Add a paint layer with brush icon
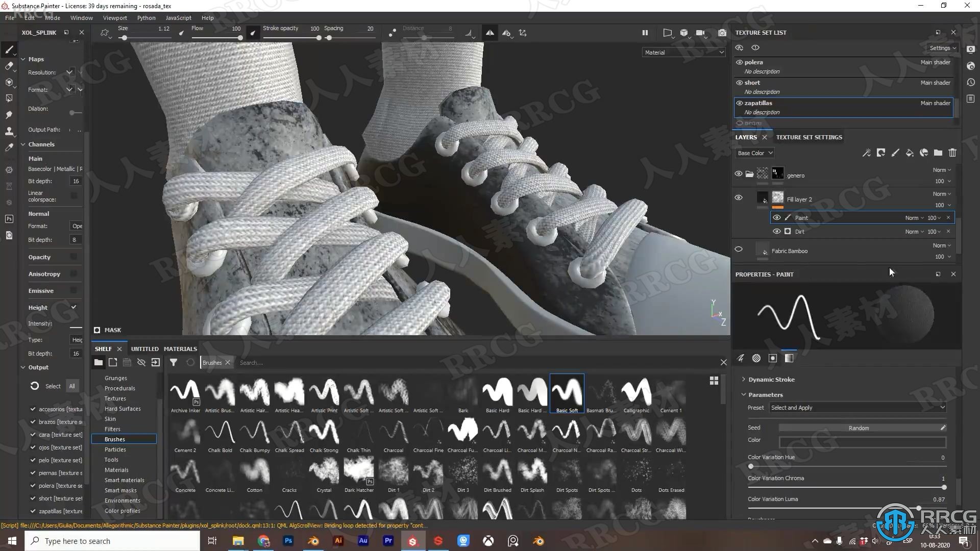The width and height of the screenshot is (980, 551). 895,153
